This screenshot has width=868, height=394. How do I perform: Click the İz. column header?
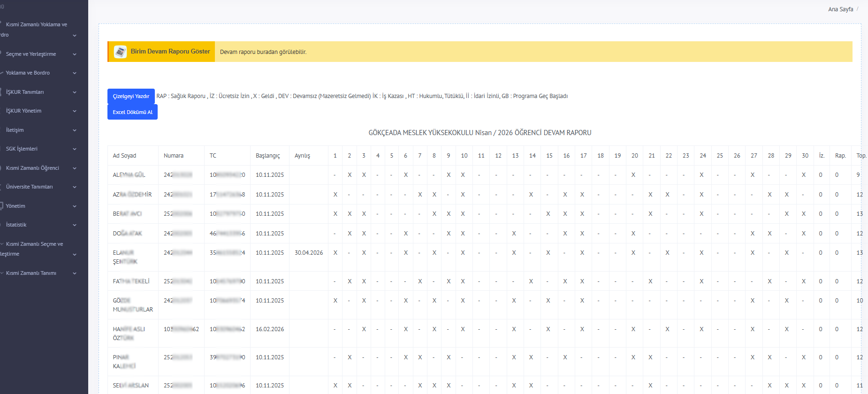(x=822, y=156)
